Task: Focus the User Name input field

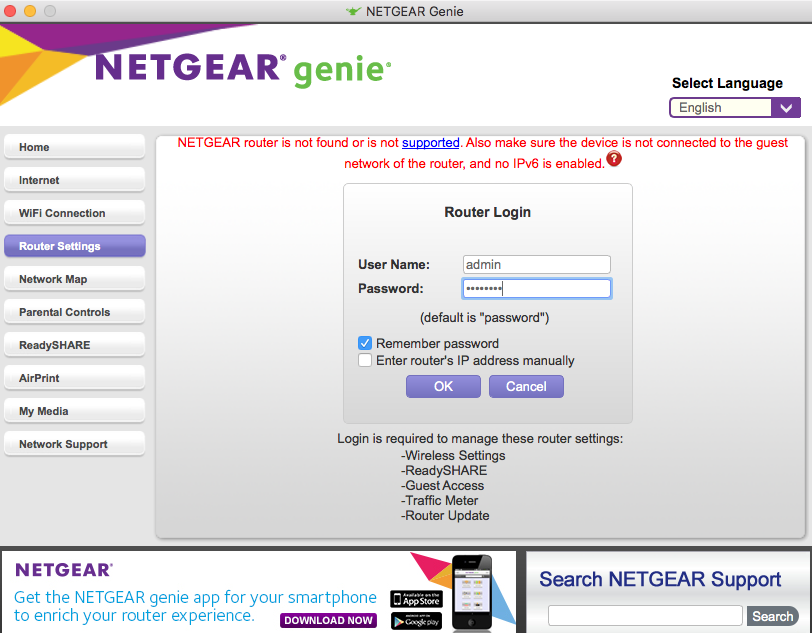Action: [x=536, y=265]
